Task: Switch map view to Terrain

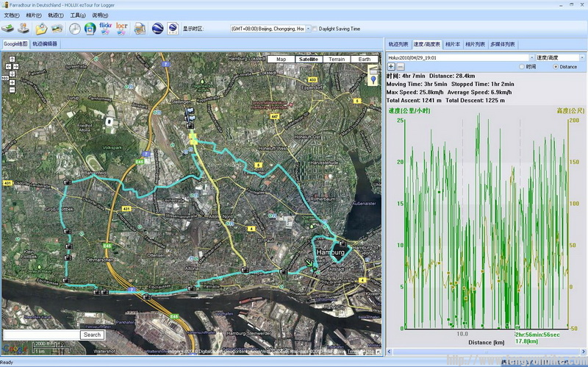Action: click(x=337, y=59)
